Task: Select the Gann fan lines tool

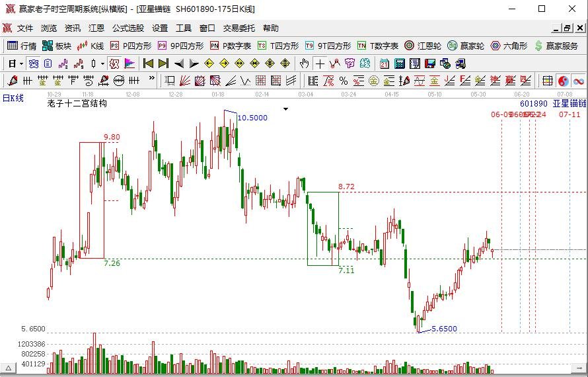Action: (184, 80)
